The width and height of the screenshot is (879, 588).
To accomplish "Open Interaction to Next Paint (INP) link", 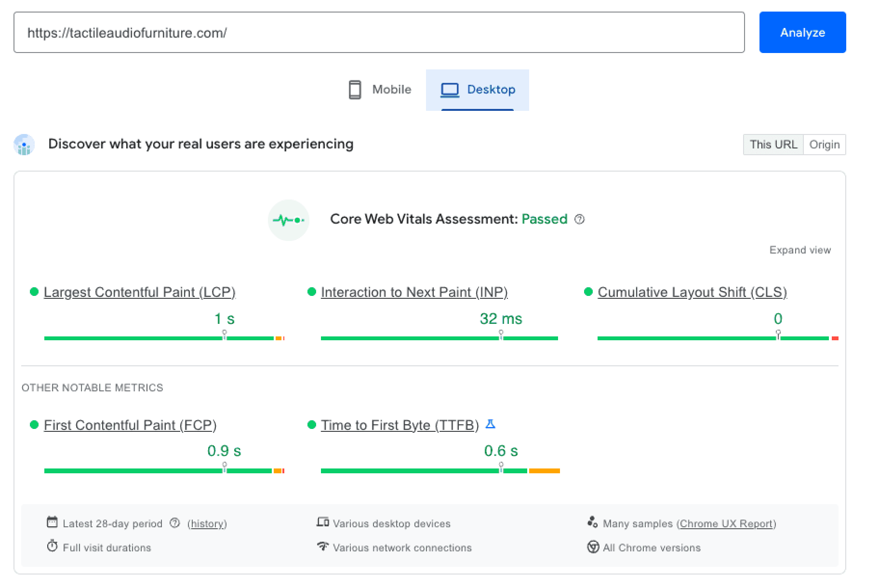I will pyautogui.click(x=414, y=293).
